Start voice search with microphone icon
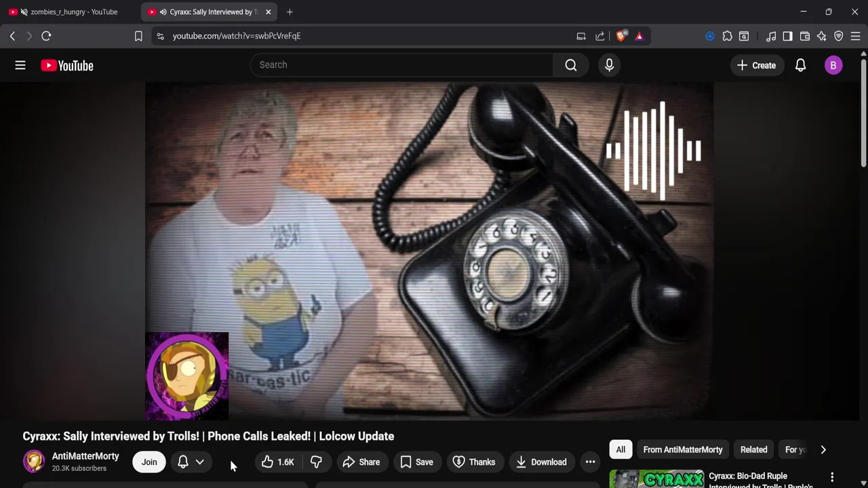Screen dimensions: 868x488 (609, 65)
